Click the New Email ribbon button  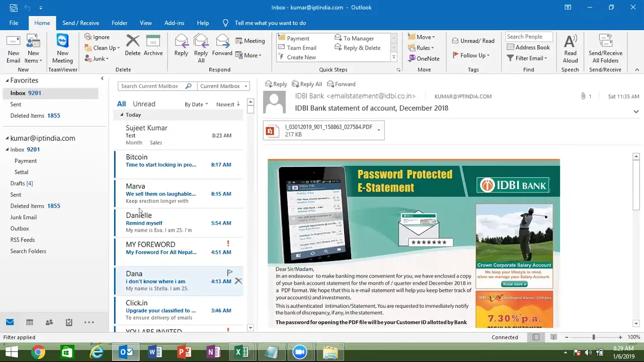[x=14, y=49]
